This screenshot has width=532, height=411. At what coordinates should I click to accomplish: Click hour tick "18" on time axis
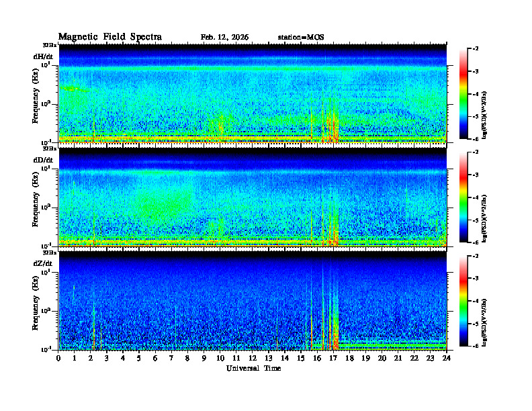[349, 358]
